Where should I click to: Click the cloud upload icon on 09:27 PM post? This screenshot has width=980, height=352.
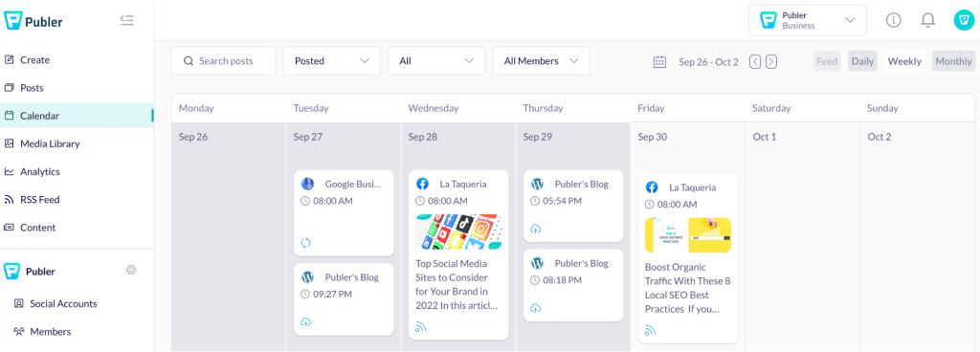tap(306, 322)
